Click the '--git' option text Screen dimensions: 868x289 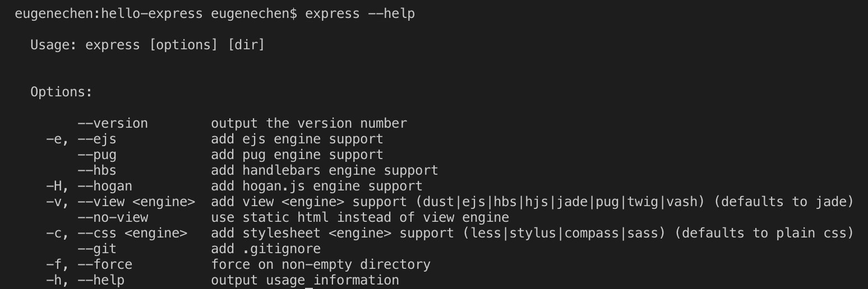tap(96, 249)
